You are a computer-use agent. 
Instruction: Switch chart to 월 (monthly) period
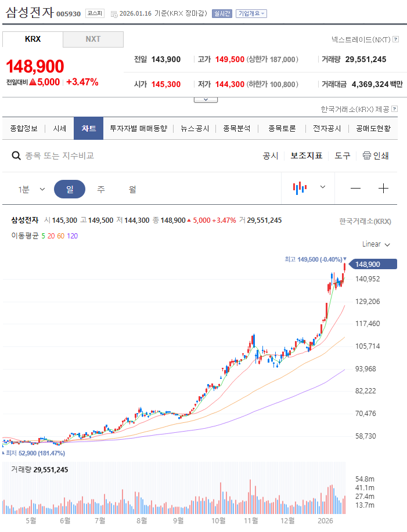pyautogui.click(x=132, y=189)
